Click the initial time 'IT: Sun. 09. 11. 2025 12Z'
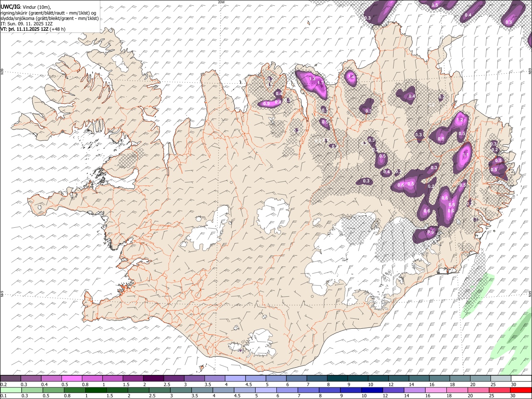Viewport: 532px width, 399px height. [27, 24]
